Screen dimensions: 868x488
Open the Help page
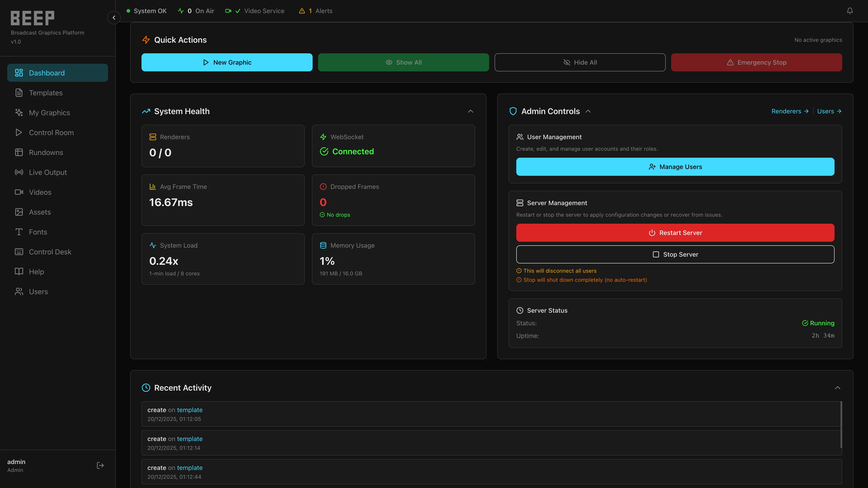pyautogui.click(x=58, y=271)
